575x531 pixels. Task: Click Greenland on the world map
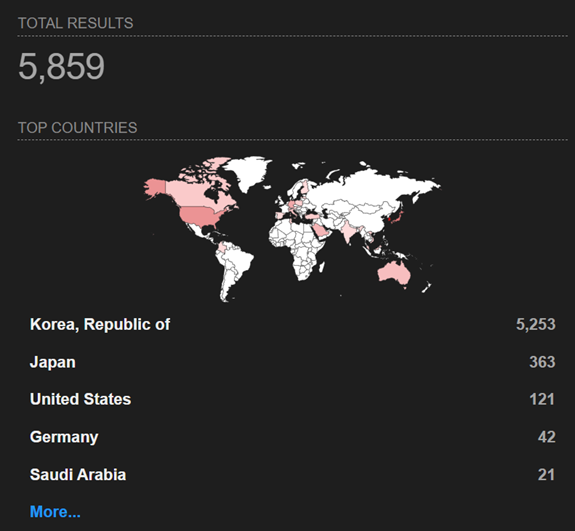click(249, 172)
